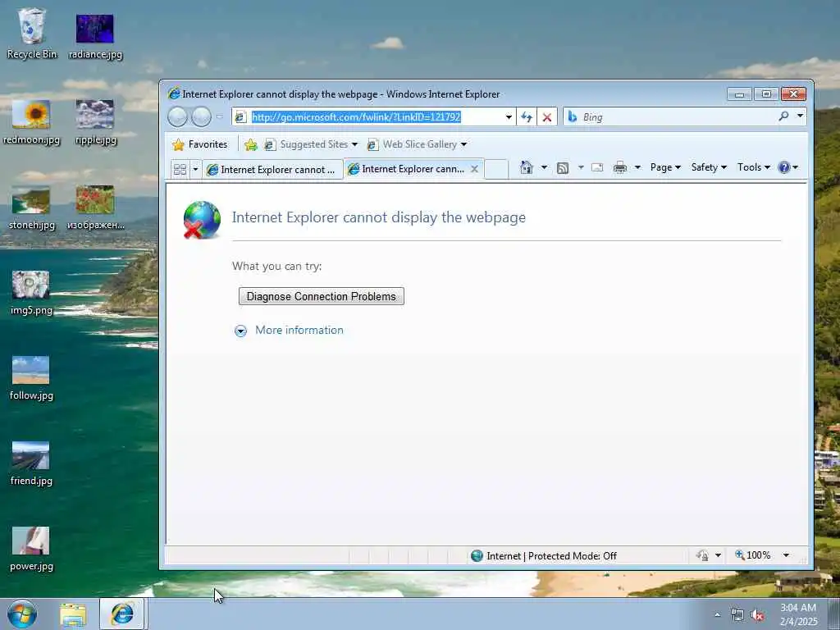
Task: Click the Quick Tabs grid icon
Action: (x=180, y=169)
